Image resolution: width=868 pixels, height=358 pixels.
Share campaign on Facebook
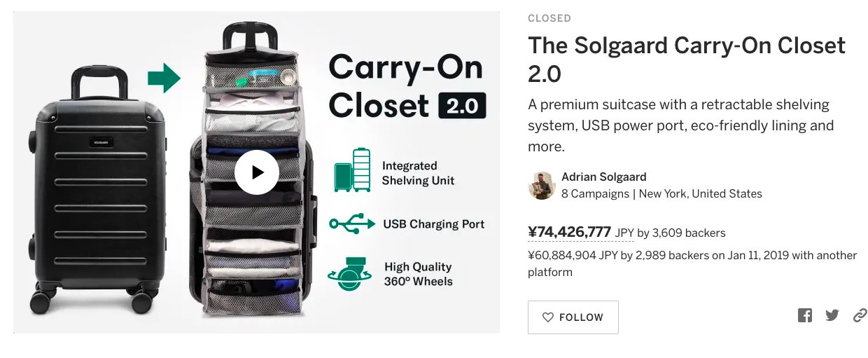[805, 315]
